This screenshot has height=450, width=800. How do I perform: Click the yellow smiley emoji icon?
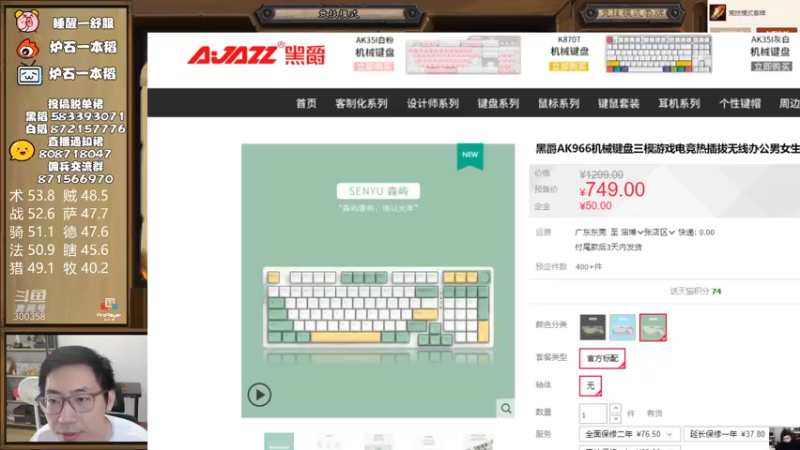(22, 151)
